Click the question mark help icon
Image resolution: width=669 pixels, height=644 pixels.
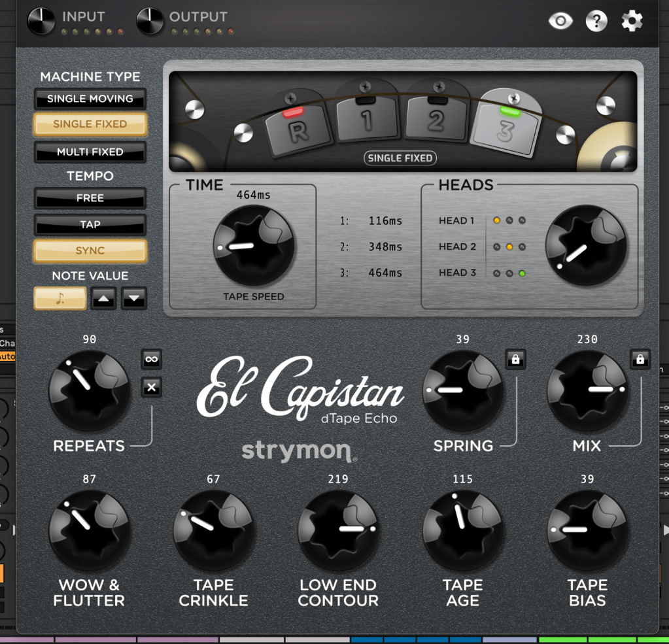596,21
